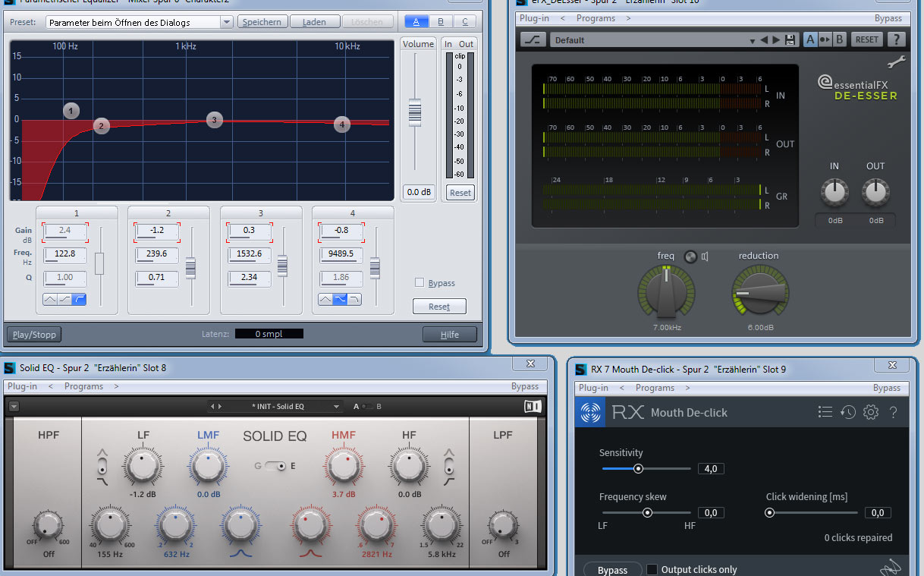Select low-pass filter shape for band 4

(x=354, y=300)
